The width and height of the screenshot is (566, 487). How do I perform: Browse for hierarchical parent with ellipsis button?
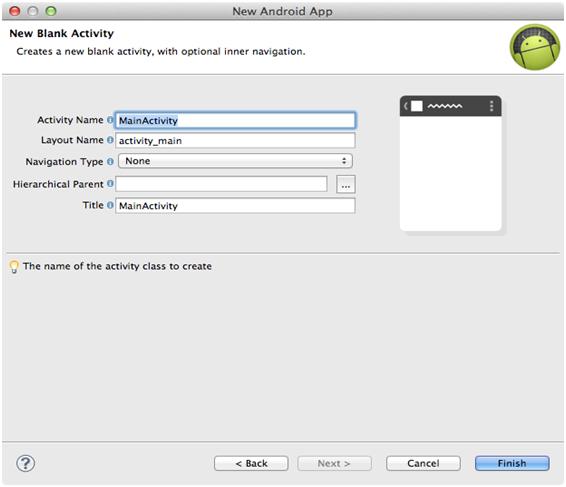(x=345, y=184)
